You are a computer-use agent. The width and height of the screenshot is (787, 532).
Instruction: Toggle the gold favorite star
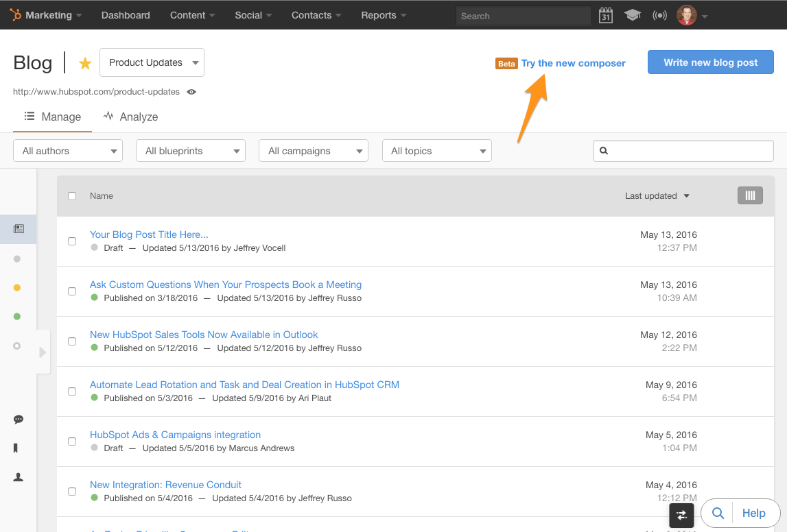click(x=85, y=63)
